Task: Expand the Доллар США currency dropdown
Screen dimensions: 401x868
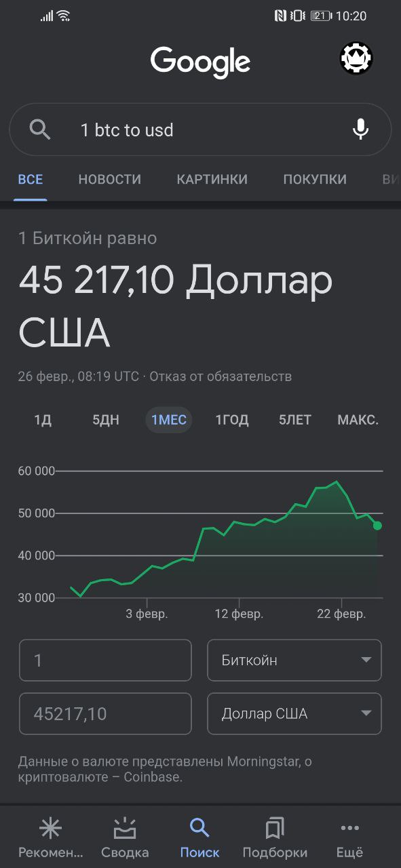Action: [x=294, y=713]
